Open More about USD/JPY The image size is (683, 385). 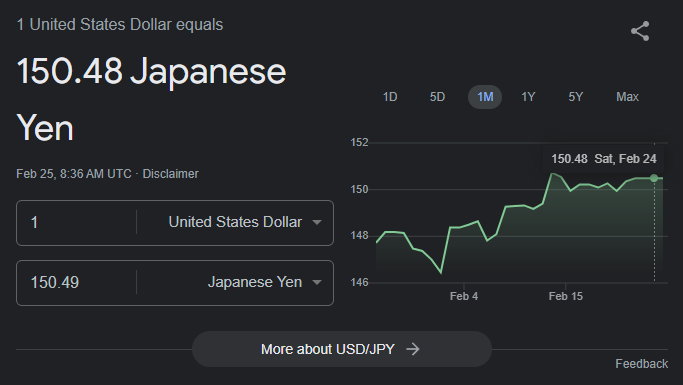[x=342, y=349]
